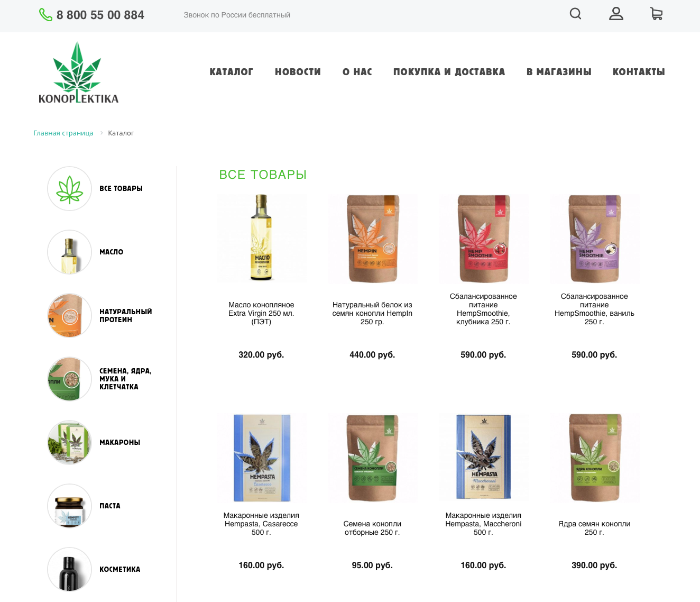Select the Все товары leaf category icon
Viewport: 700px width, 602px height.
point(70,189)
